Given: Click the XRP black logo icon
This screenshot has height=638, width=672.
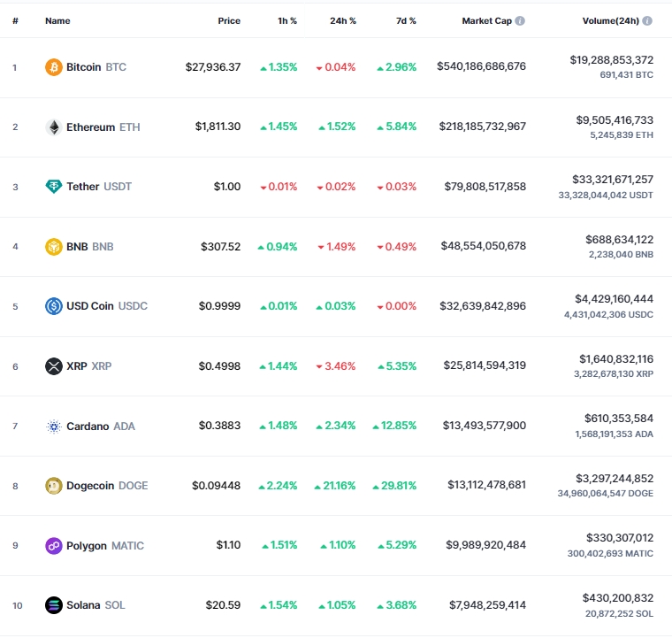Looking at the screenshot, I should [54, 366].
